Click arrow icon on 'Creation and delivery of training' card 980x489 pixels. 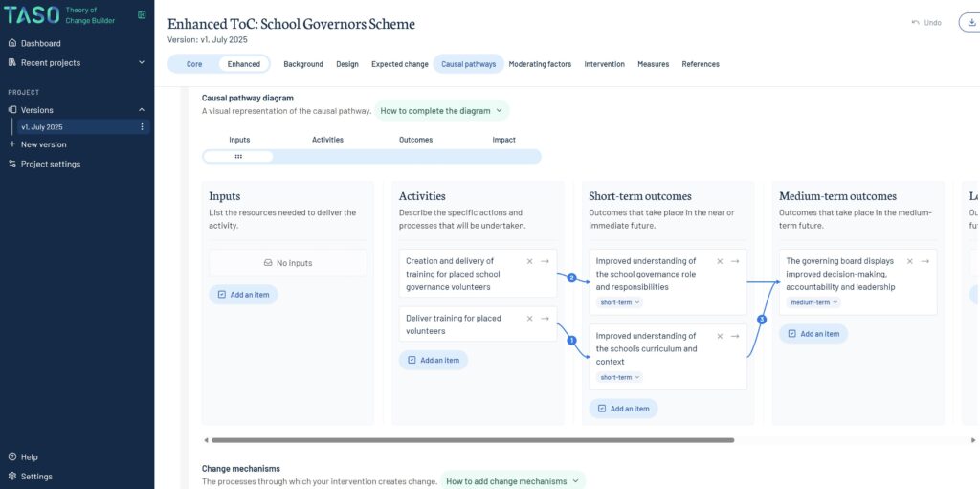tap(545, 261)
